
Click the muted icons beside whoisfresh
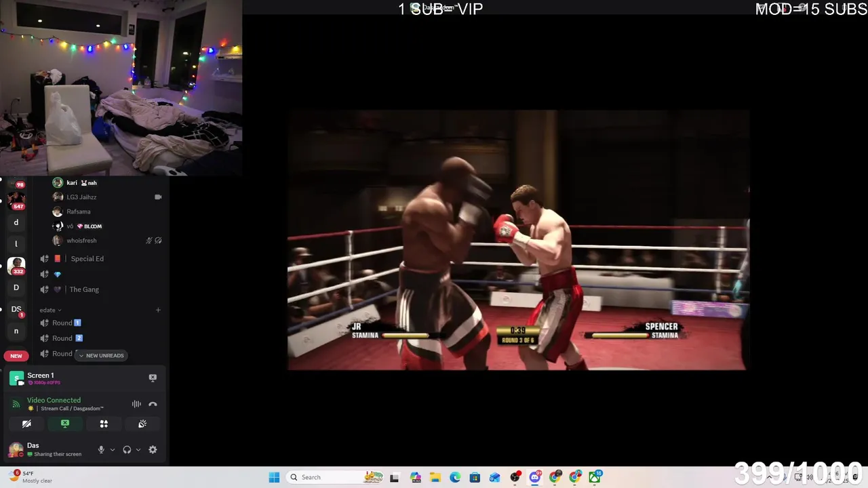154,241
